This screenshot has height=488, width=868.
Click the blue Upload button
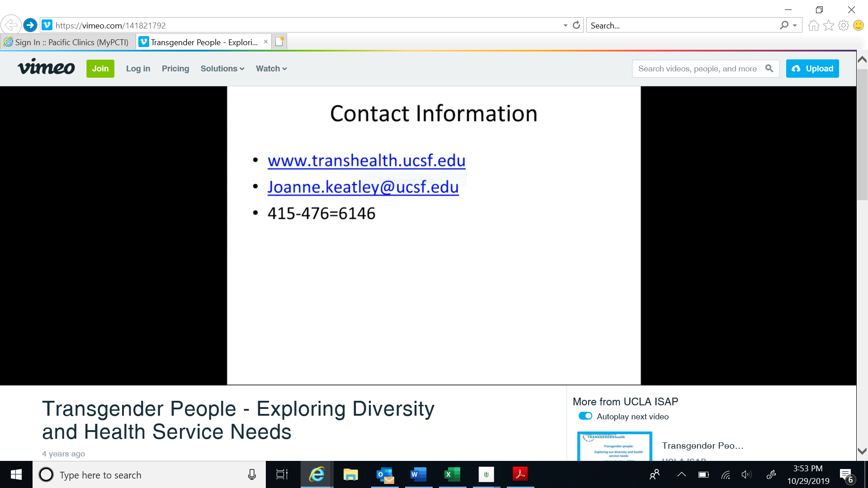[x=812, y=69]
